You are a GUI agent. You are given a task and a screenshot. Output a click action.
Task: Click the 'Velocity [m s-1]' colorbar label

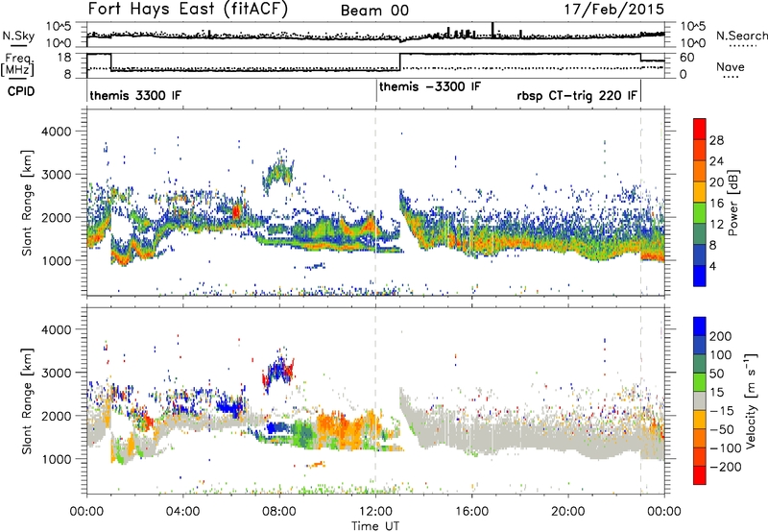[751, 400]
